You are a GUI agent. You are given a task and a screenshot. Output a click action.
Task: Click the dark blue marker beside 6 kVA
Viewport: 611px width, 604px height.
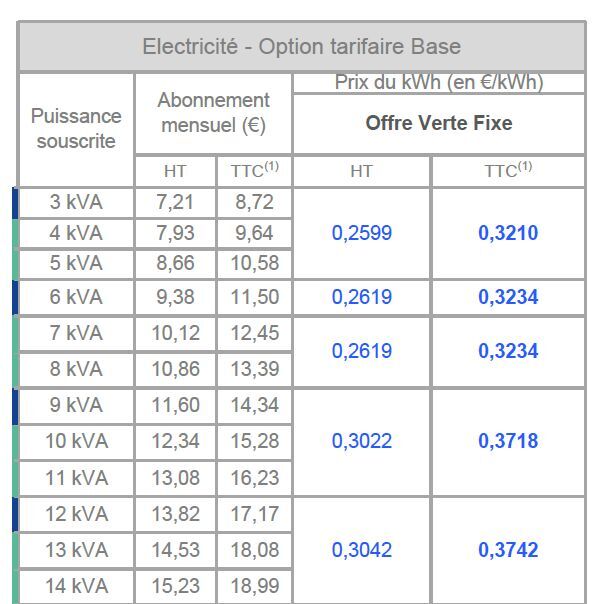pyautogui.click(x=16, y=297)
